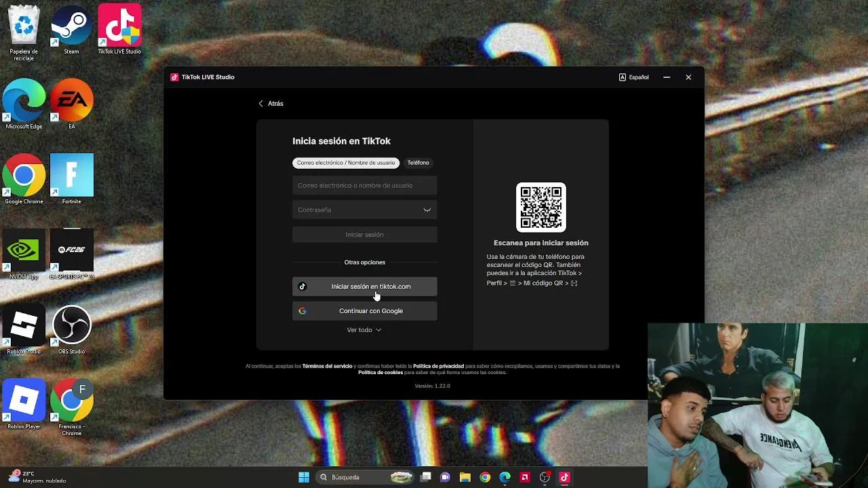Toggle password visibility eye icon

tap(427, 210)
